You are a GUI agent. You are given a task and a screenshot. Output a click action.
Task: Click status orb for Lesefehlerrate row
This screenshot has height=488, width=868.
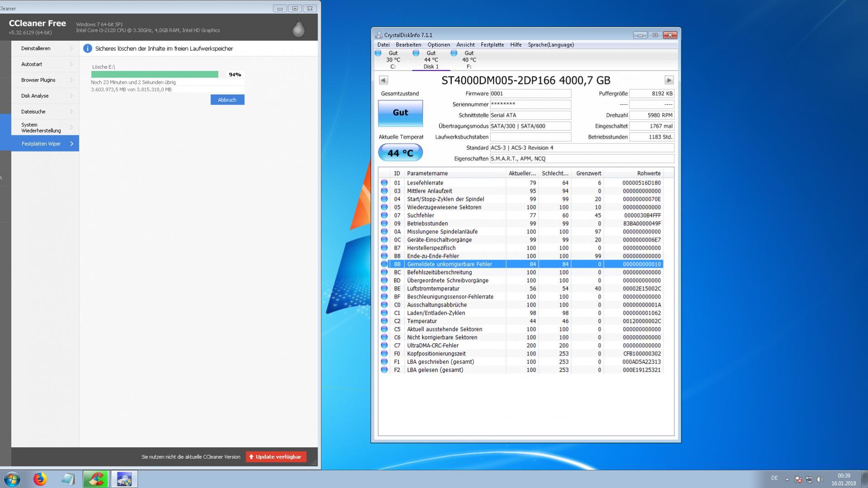384,183
